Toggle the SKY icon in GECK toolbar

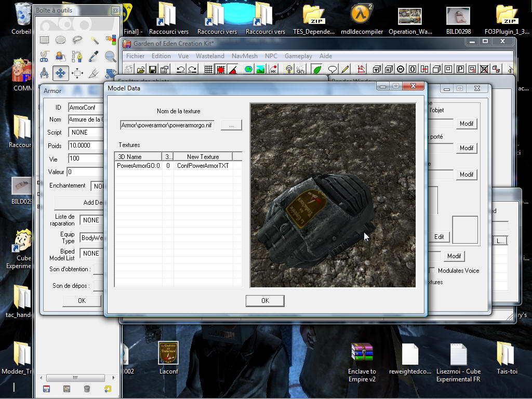301,70
